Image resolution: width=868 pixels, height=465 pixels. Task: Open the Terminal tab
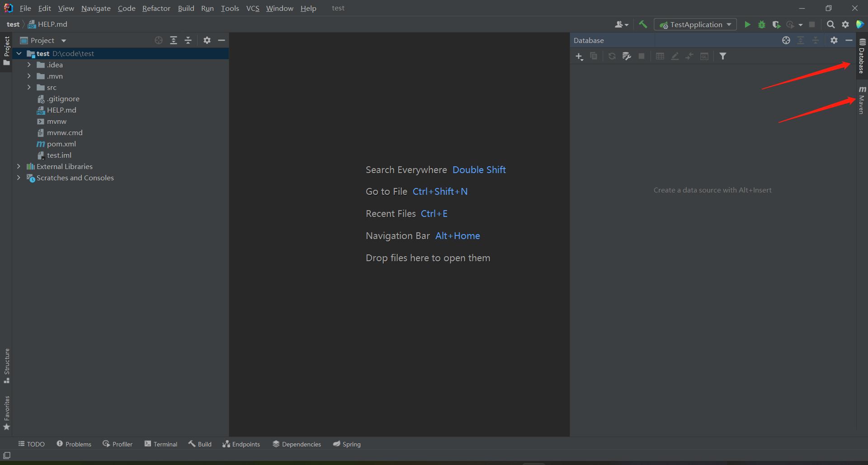point(161,444)
